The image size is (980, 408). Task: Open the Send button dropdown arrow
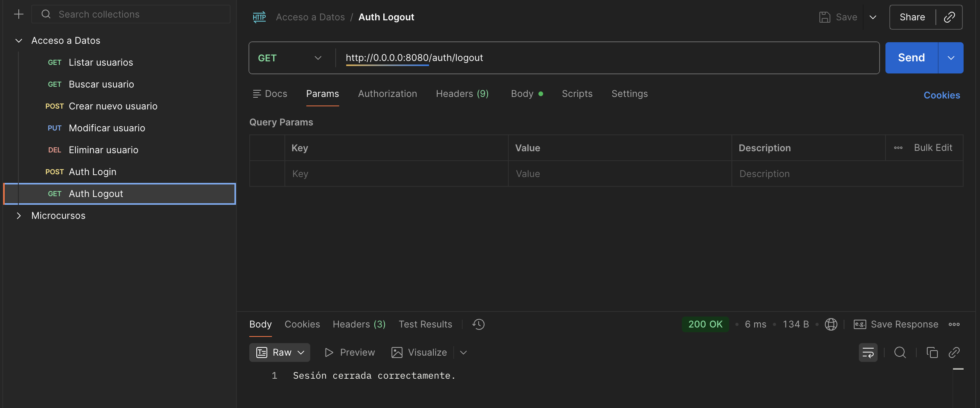(951, 58)
